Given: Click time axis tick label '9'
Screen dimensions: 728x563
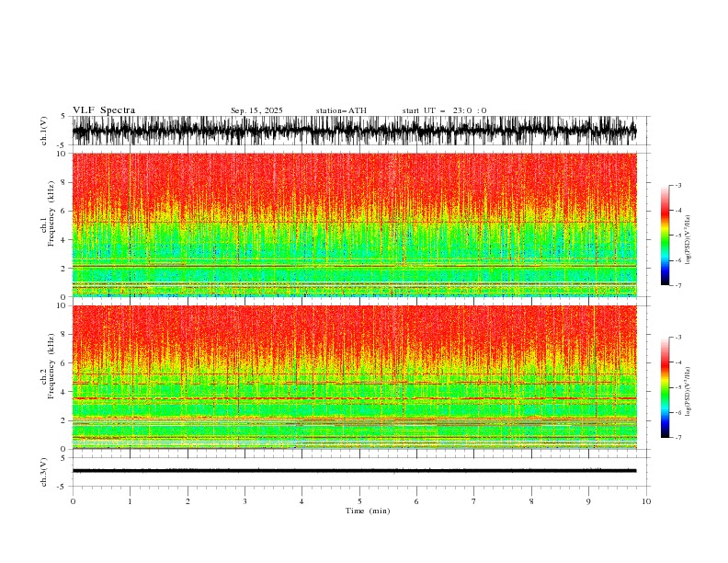Looking at the screenshot, I should 588,501.
